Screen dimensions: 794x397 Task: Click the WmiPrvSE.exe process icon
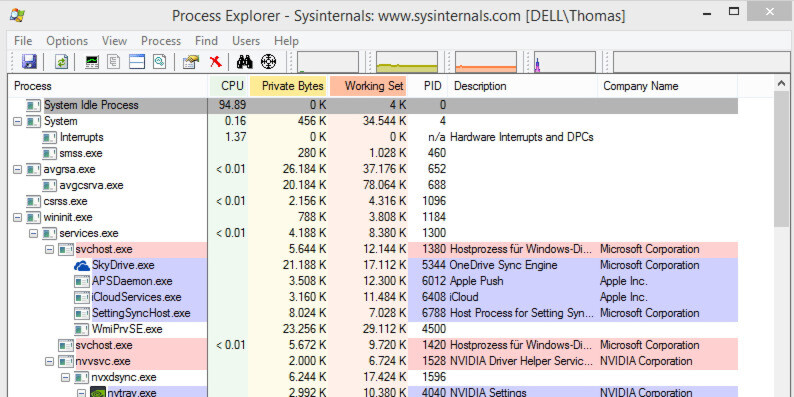(x=82, y=329)
